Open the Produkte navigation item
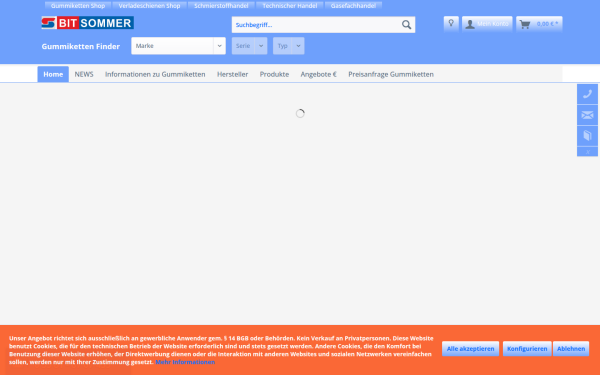Image resolution: width=600 pixels, height=375 pixels. (274, 74)
